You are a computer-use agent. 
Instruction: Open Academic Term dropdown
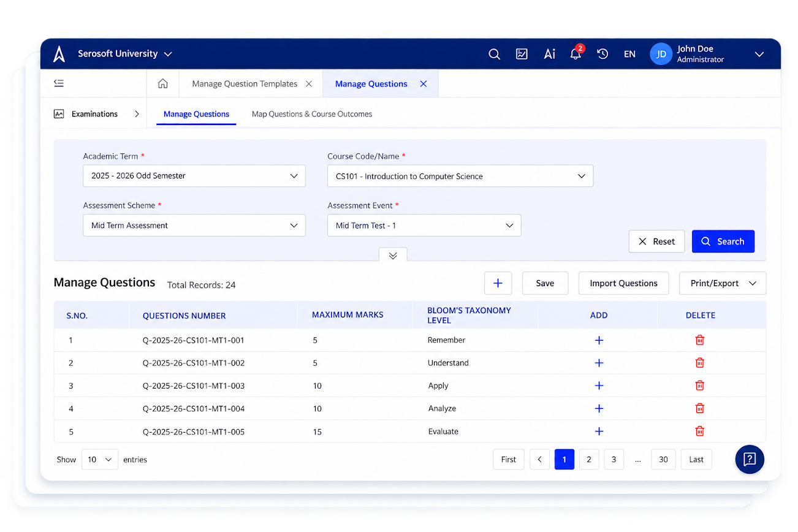194,176
